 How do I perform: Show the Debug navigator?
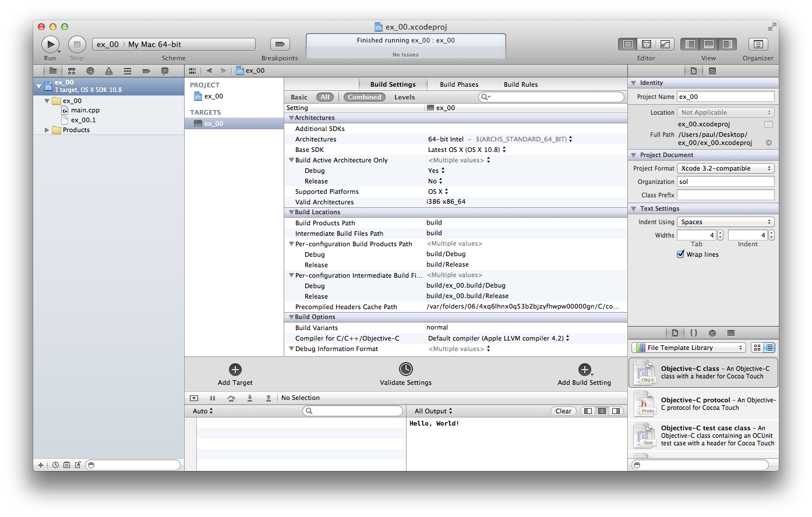click(x=128, y=71)
